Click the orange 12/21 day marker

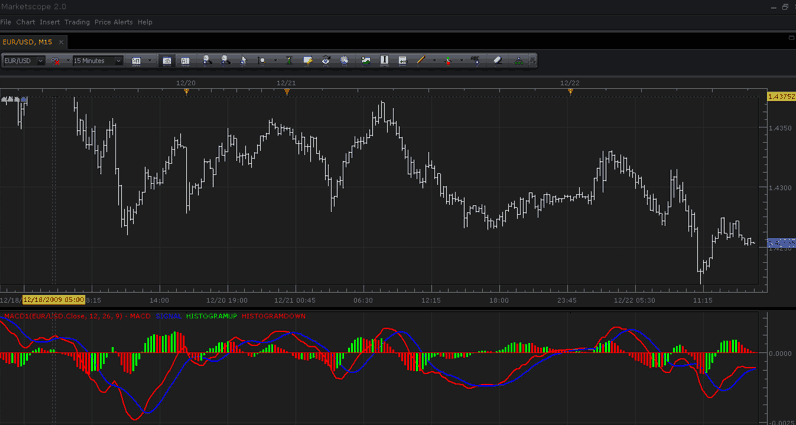287,92
